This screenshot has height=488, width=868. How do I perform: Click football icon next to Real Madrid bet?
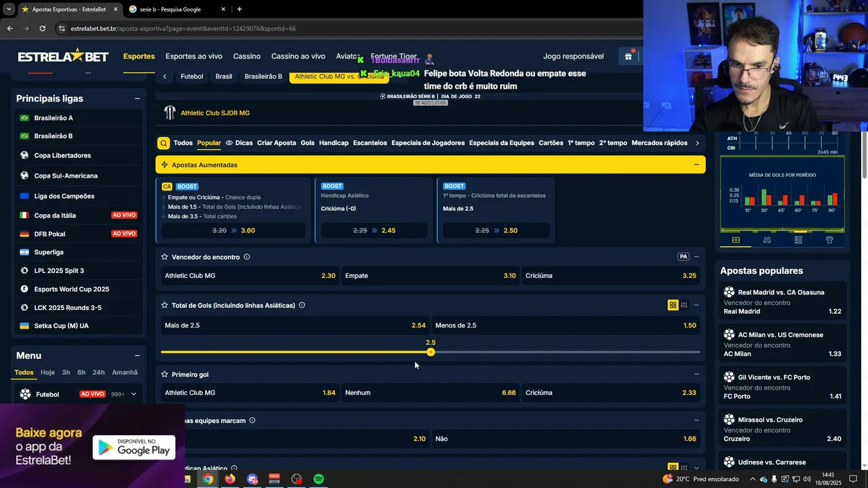(729, 292)
